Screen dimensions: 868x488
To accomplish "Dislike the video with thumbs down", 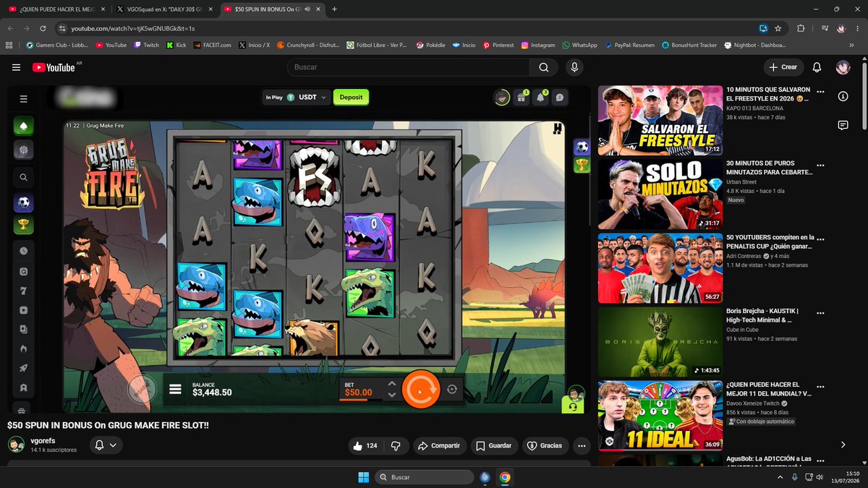I will (396, 446).
